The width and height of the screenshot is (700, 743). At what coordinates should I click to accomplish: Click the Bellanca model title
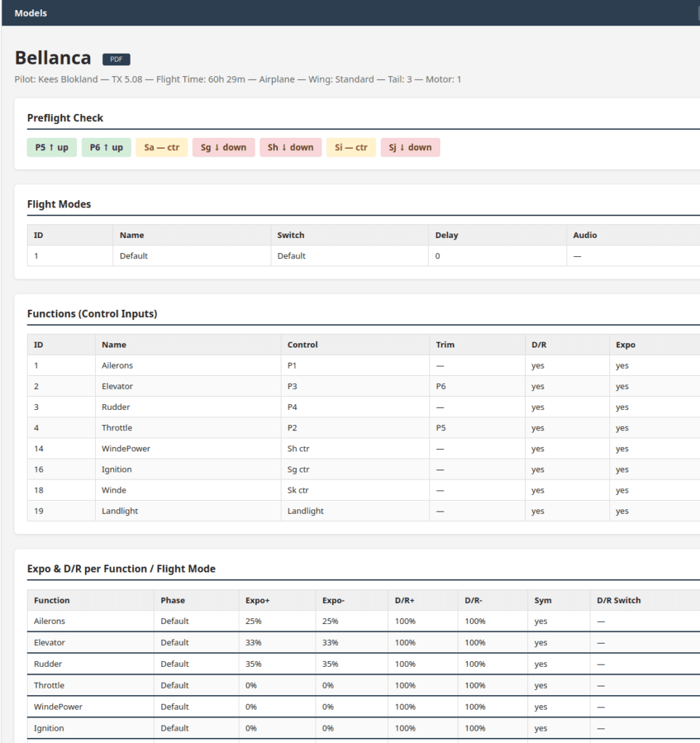(x=53, y=58)
